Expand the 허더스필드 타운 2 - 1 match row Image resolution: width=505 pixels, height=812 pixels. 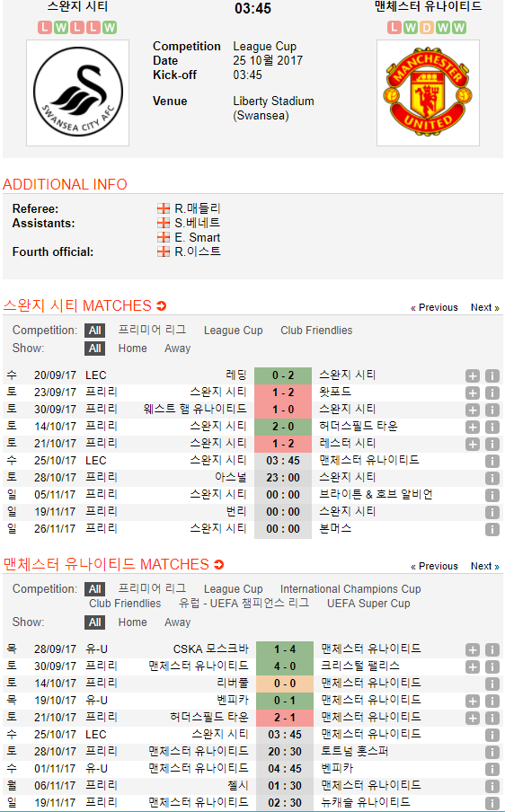pyautogui.click(x=473, y=719)
